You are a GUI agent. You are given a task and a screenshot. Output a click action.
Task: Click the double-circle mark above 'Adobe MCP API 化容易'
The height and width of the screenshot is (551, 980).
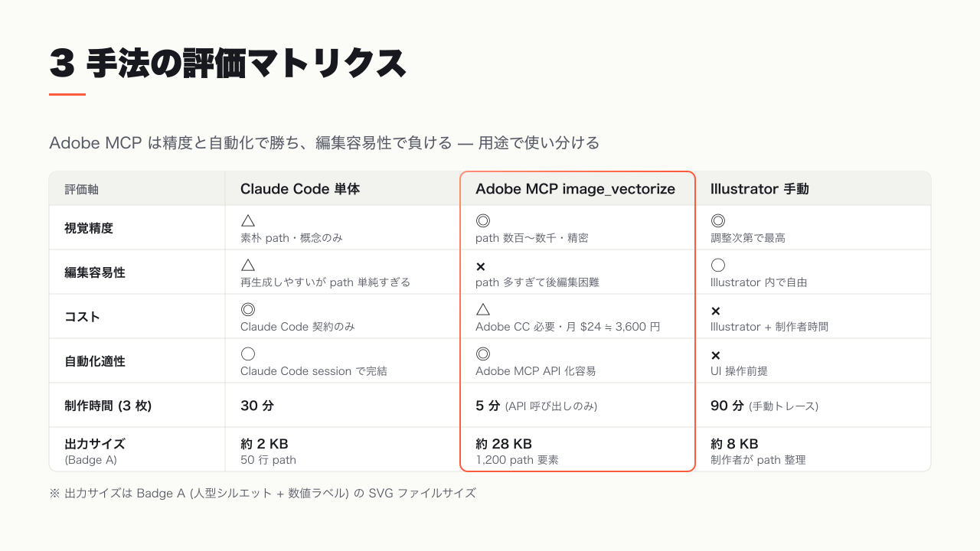[482, 354]
